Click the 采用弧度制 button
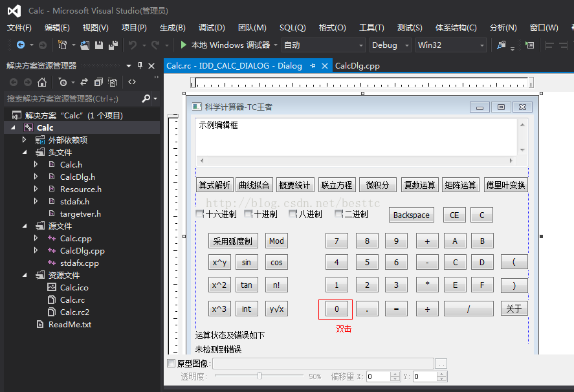This screenshot has width=574, height=392. coord(233,241)
